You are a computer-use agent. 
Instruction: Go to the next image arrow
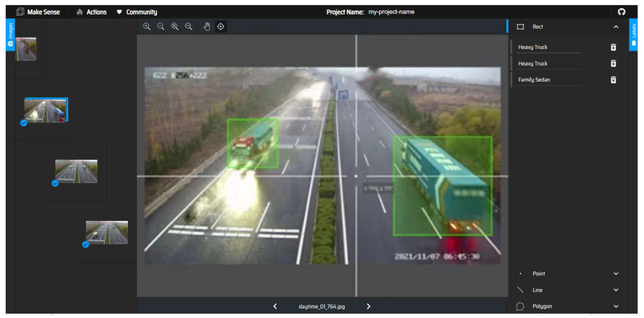click(368, 306)
